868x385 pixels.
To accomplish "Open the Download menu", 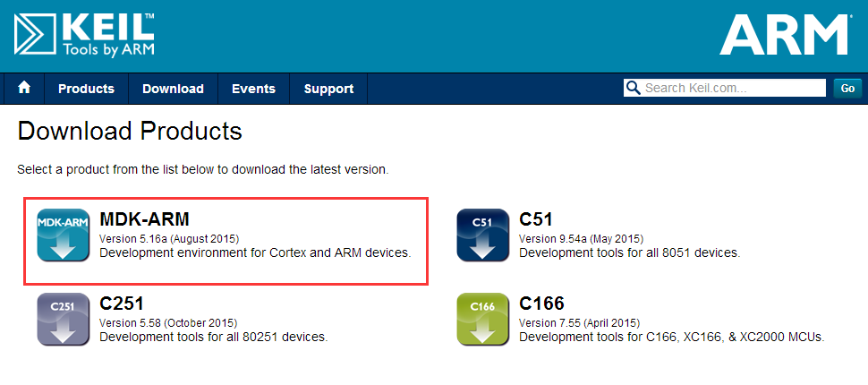I will (x=173, y=89).
